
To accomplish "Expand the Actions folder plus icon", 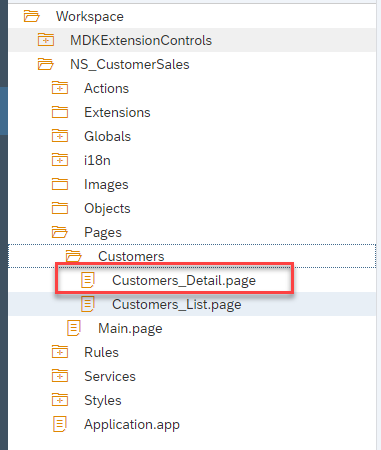I will (60, 88).
